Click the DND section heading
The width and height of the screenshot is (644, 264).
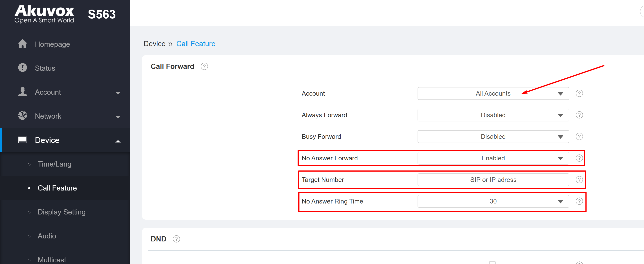click(159, 239)
